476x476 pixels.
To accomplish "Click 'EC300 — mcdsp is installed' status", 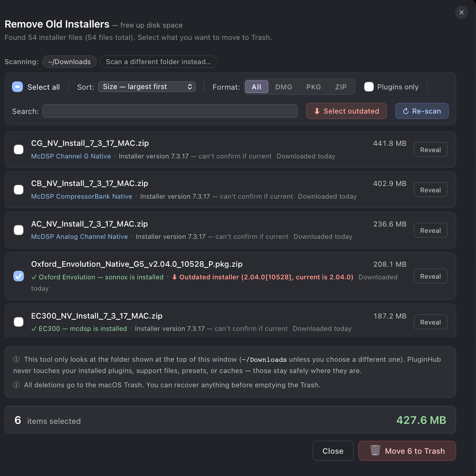I will (79, 329).
